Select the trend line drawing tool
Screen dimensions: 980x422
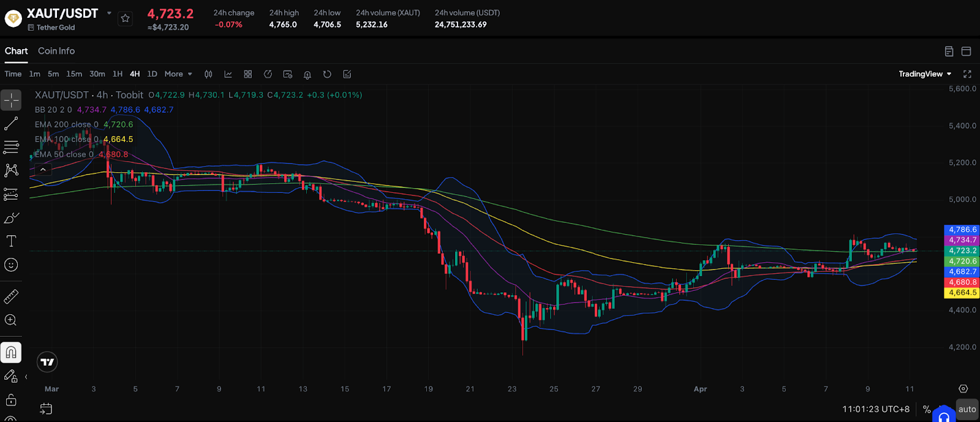(11, 124)
